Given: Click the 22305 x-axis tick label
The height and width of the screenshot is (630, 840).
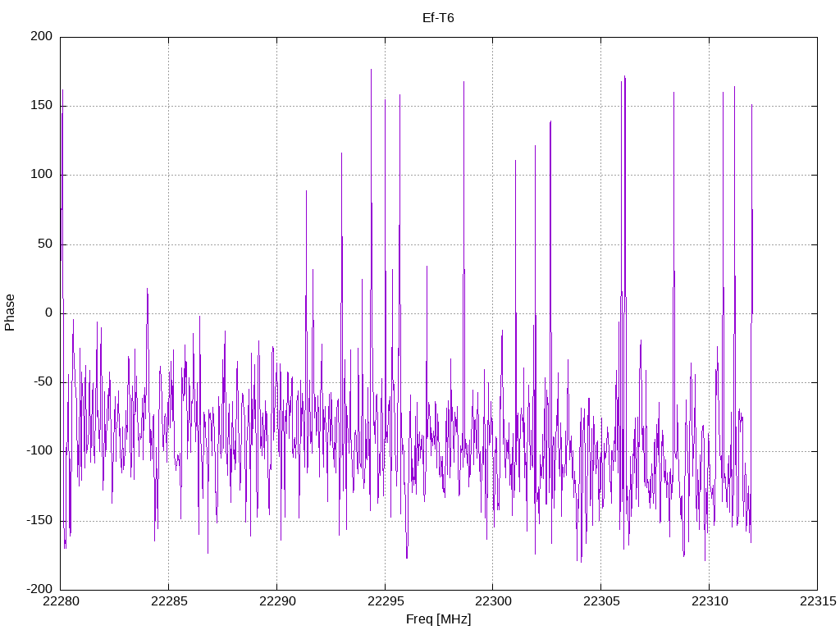Looking at the screenshot, I should tap(601, 601).
